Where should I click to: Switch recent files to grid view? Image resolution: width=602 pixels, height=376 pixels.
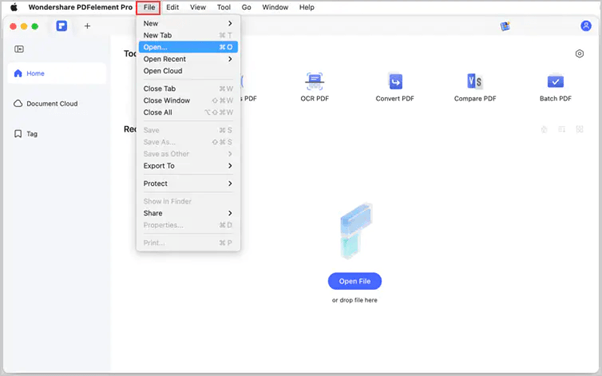pyautogui.click(x=579, y=129)
